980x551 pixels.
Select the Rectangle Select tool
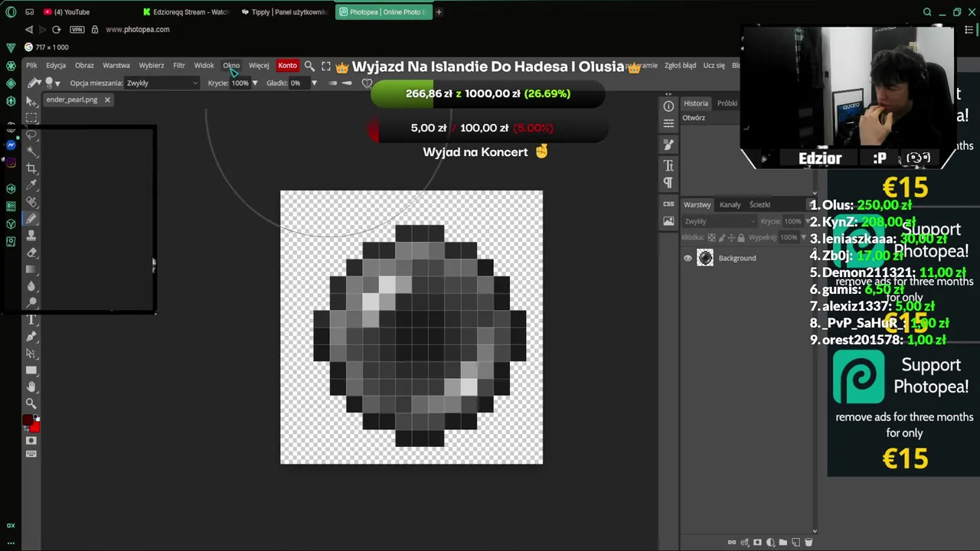tap(31, 117)
